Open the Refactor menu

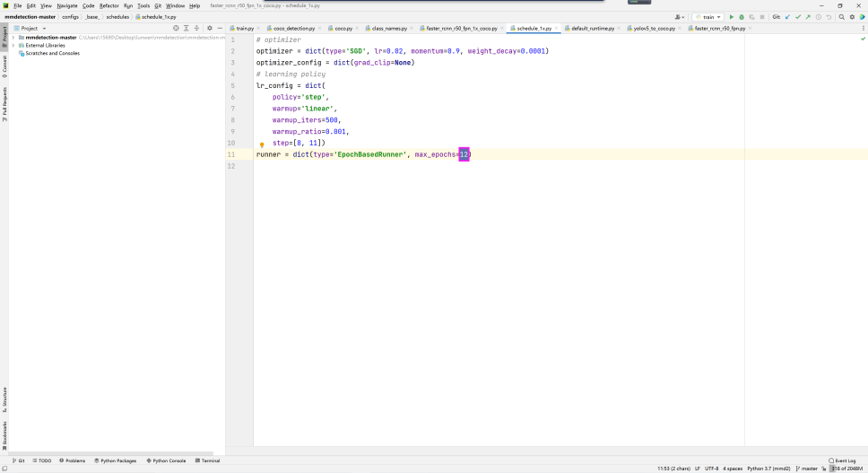pos(109,5)
